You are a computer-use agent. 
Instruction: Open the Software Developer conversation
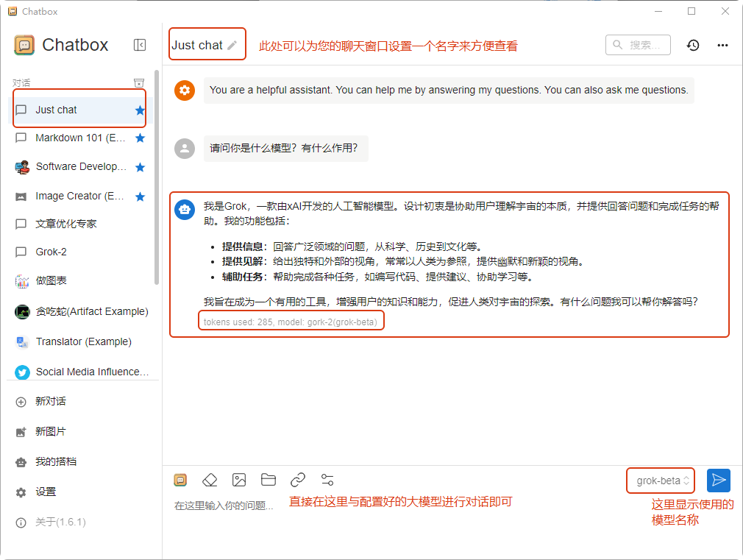pyautogui.click(x=79, y=167)
